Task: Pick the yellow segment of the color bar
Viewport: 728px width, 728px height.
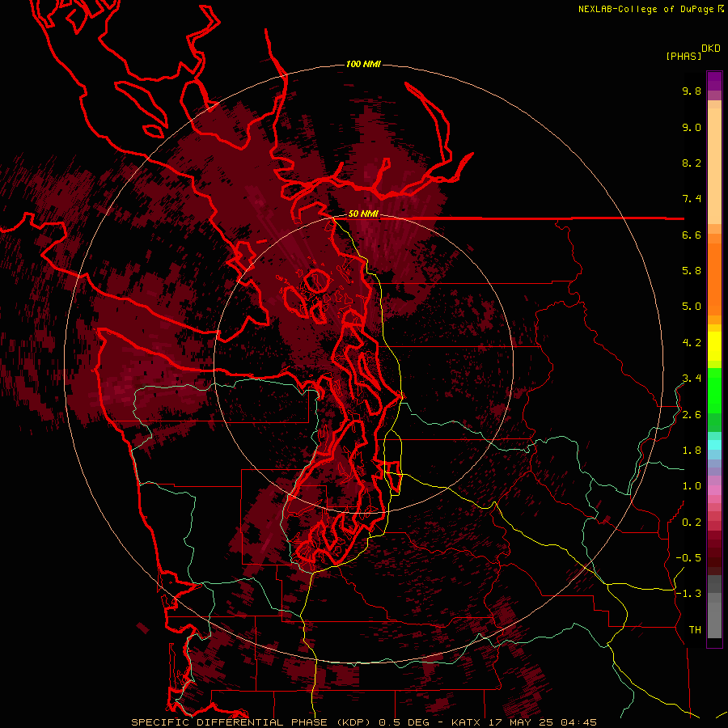Action: point(714,346)
